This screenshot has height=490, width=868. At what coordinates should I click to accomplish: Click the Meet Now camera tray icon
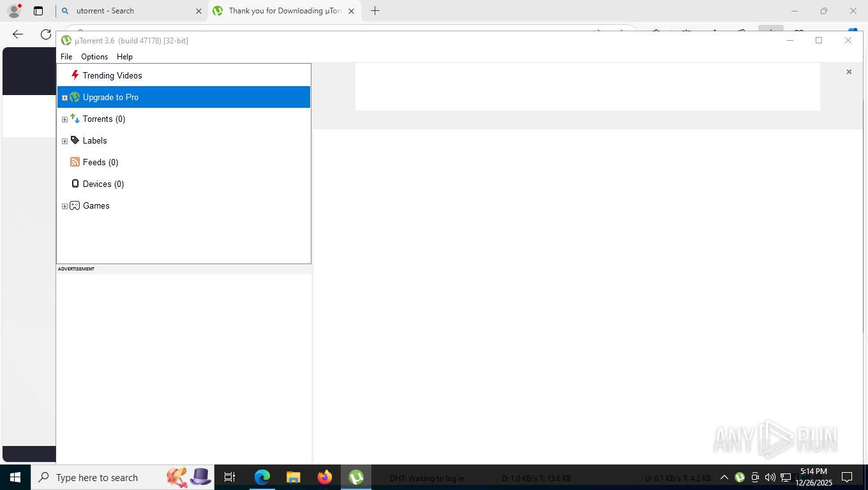[x=755, y=477]
